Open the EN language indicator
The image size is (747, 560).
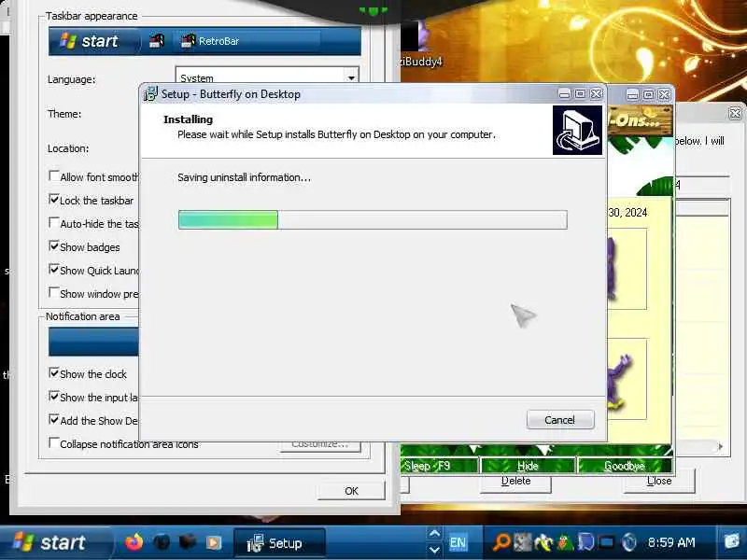(x=458, y=542)
